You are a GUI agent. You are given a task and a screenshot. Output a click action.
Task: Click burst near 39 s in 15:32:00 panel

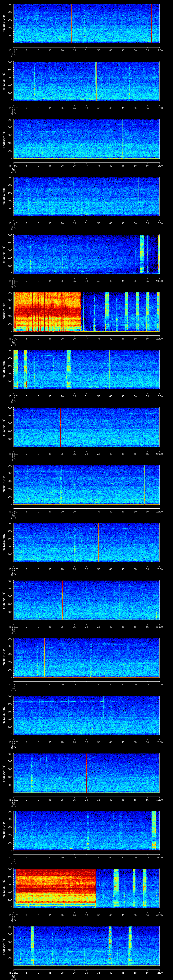click(x=110, y=945)
